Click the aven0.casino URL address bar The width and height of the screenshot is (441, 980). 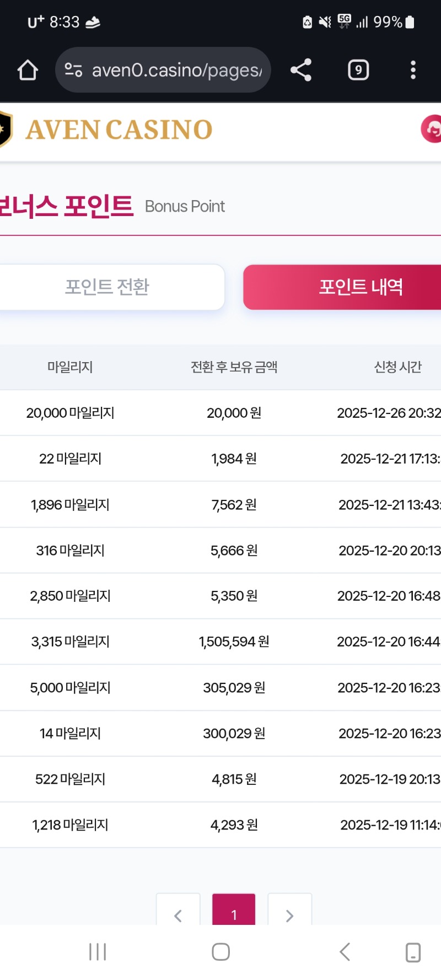coord(176,70)
